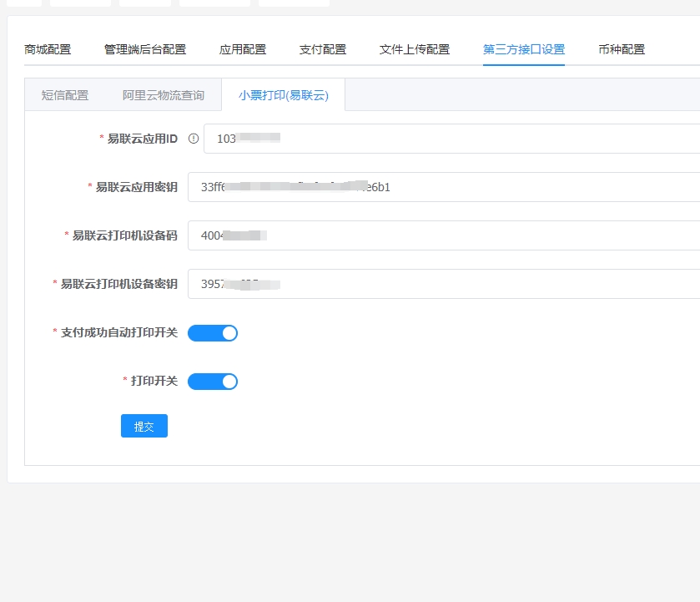Go to 支付配置 tab
The width and height of the screenshot is (700, 602).
[323, 49]
